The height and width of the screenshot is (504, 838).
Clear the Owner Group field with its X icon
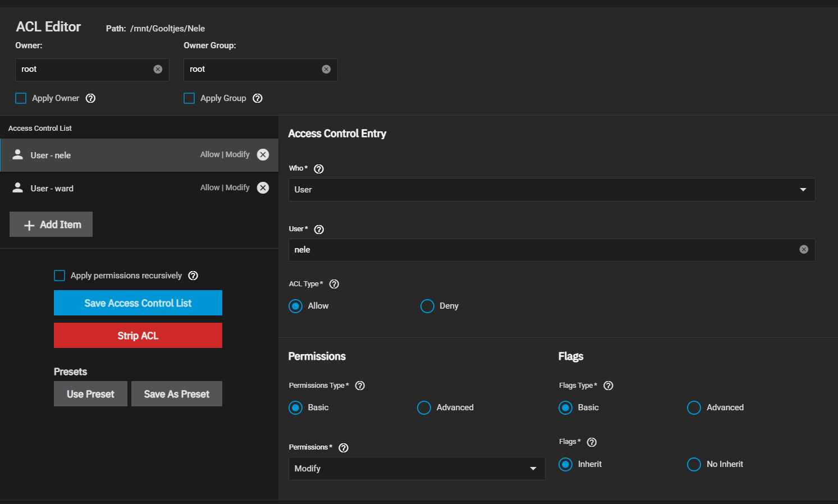point(326,69)
